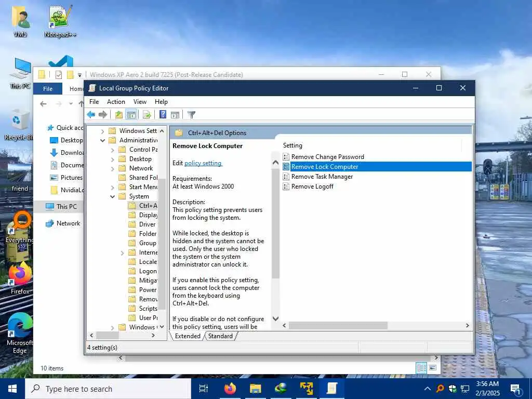Switch to the Standard tab
532x399 pixels.
pos(220,336)
